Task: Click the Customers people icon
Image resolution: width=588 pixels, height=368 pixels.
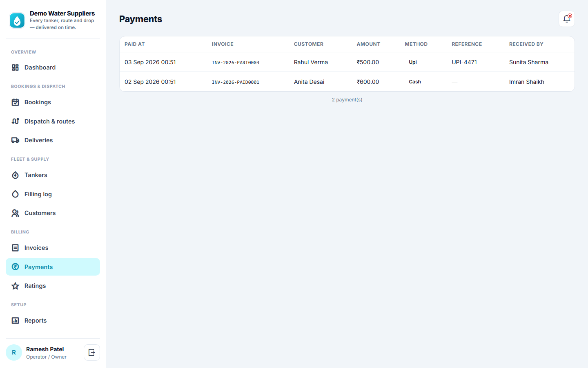Action: [x=16, y=213]
